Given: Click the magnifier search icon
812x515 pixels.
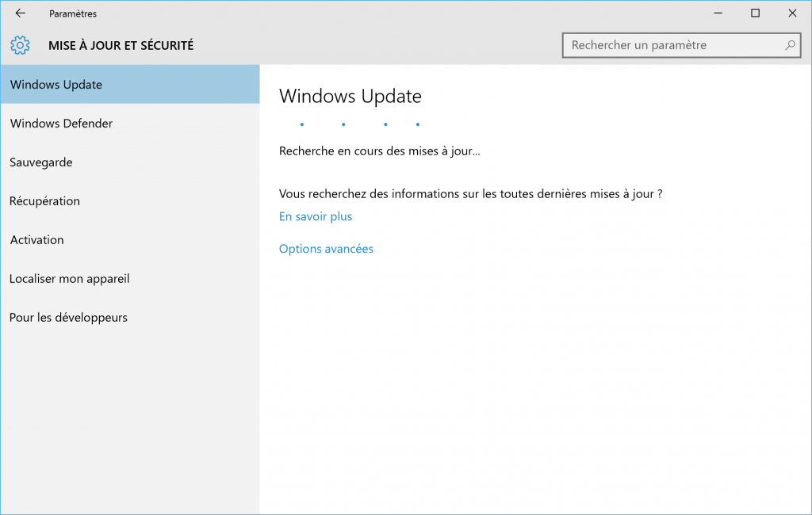Looking at the screenshot, I should tap(790, 45).
